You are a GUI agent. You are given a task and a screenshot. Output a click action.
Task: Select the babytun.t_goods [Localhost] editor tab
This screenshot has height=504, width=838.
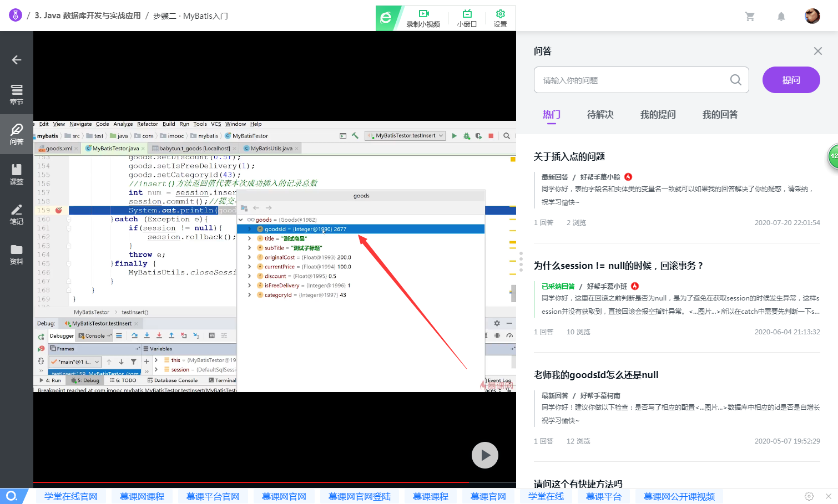pos(194,149)
